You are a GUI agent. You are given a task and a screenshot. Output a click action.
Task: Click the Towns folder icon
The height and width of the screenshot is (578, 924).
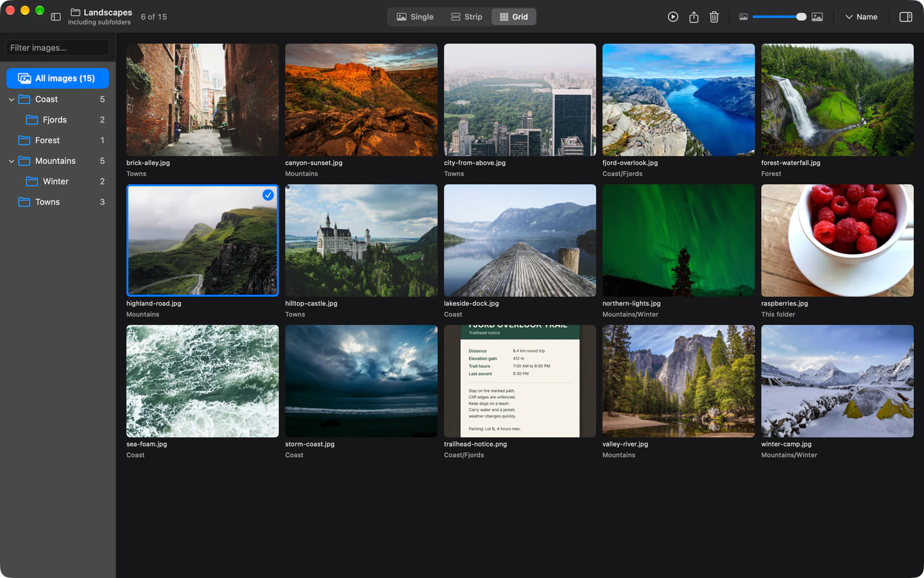click(24, 202)
